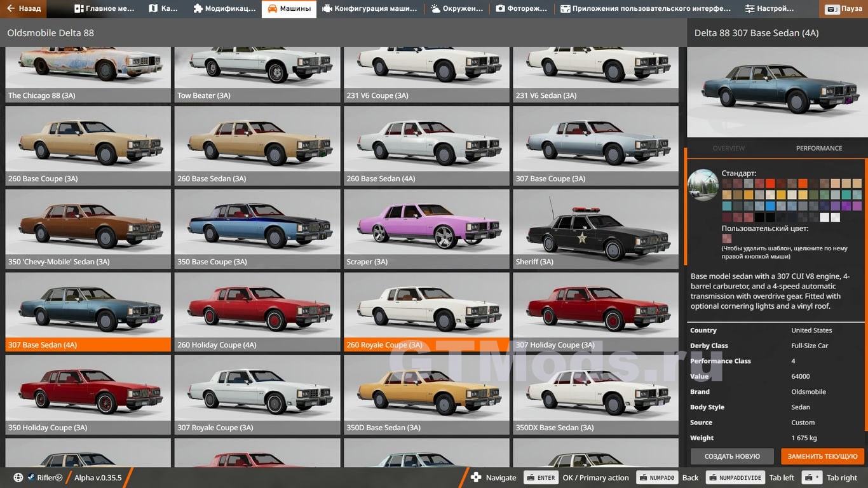Open the Главное меню tab

104,9
